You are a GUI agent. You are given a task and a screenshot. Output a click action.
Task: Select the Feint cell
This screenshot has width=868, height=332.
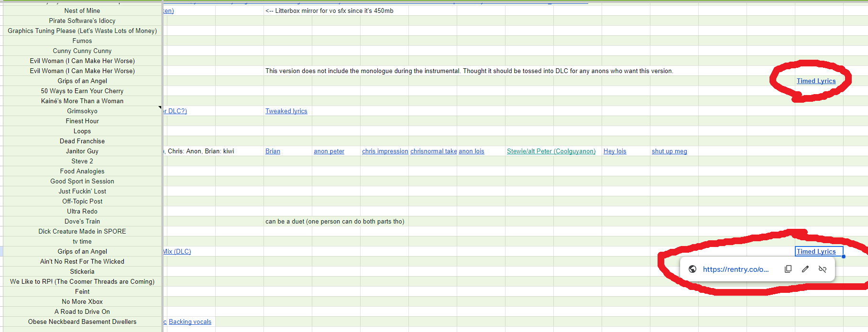click(82, 291)
